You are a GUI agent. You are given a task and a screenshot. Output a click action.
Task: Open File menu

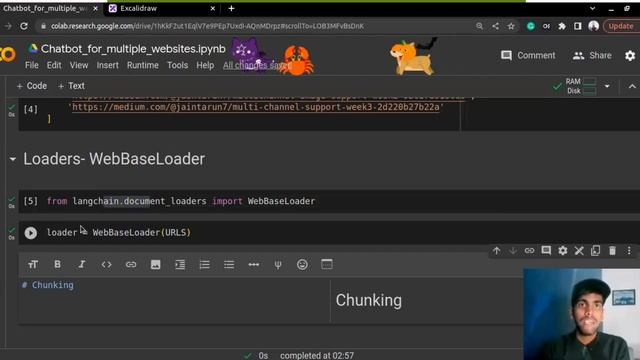[x=31, y=65]
